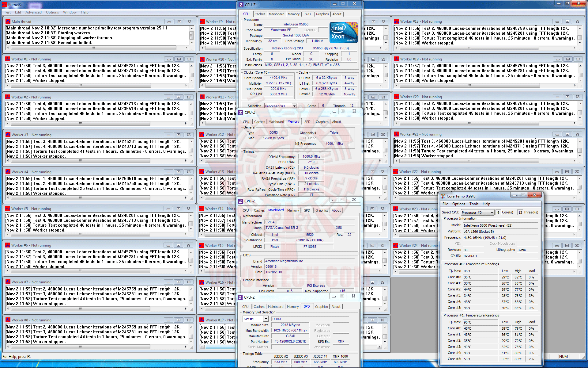
Task: Switch to the Caches tab in top CPU-Z
Action: click(260, 14)
